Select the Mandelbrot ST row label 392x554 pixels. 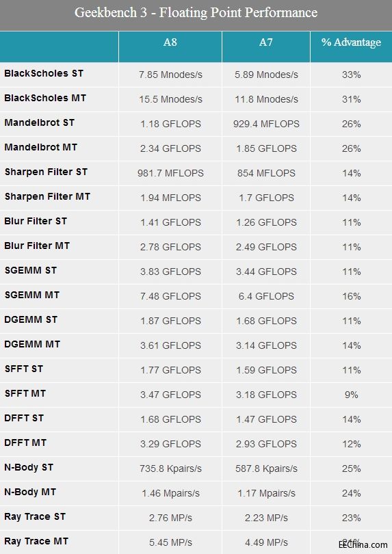[x=40, y=122]
